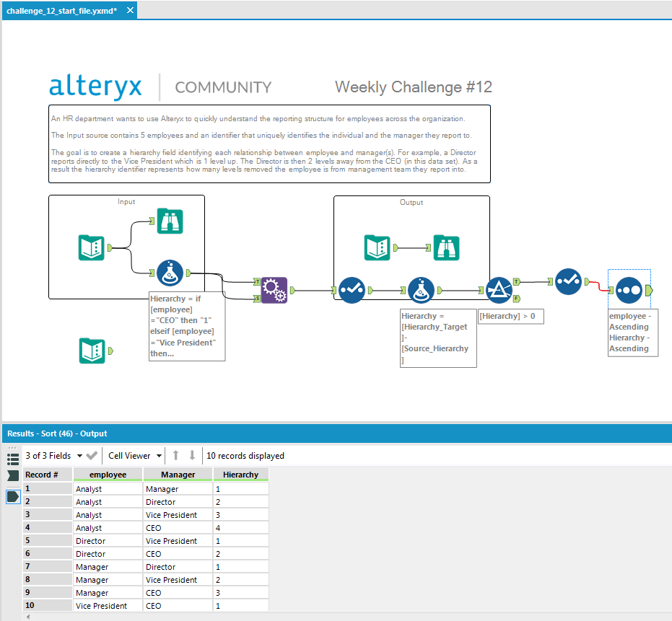The image size is (672, 621).
Task: Click the '10 records displayed' status text
Action: pos(245,456)
